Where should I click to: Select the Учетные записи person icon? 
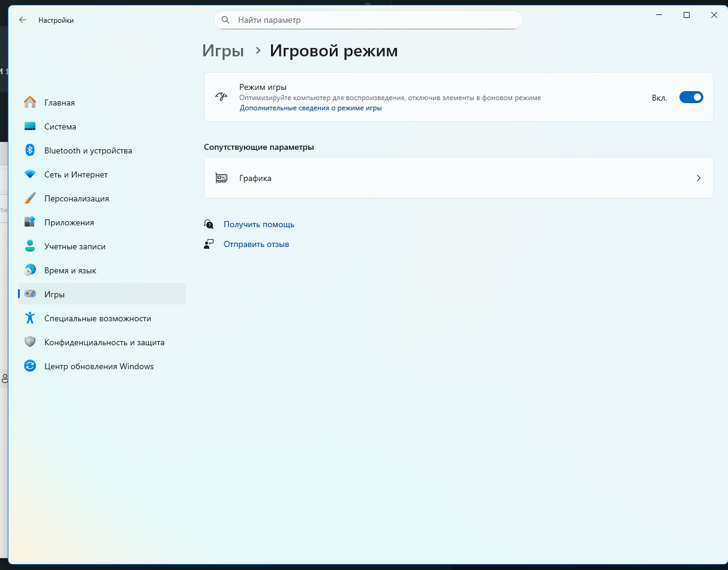coord(30,246)
